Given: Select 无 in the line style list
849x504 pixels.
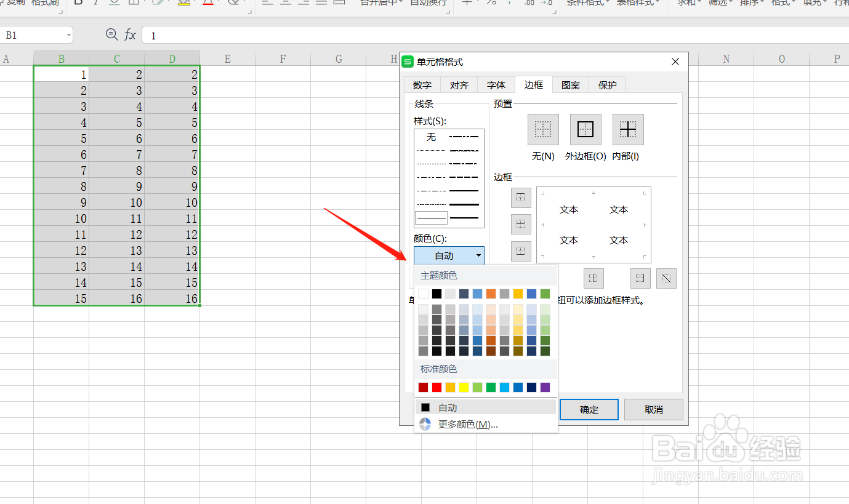Looking at the screenshot, I should [431, 137].
